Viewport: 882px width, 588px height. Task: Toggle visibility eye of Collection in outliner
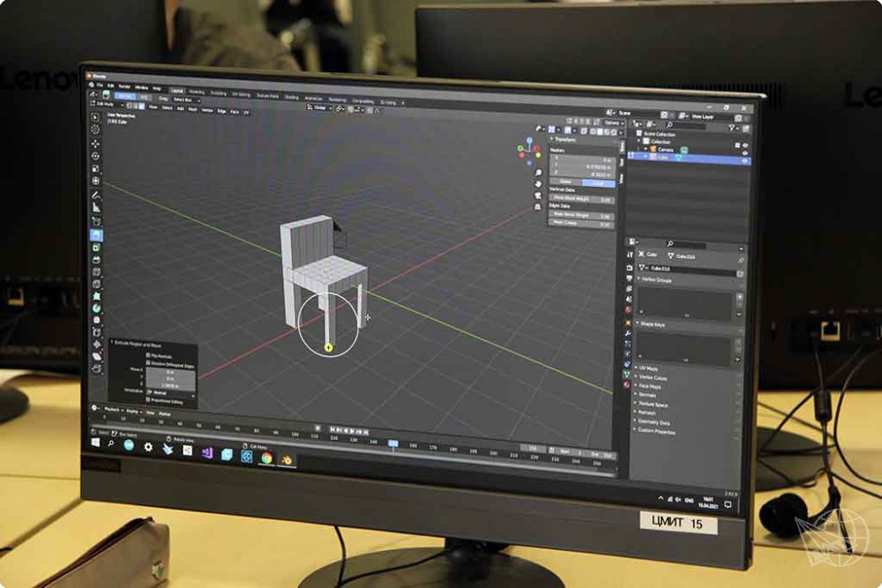pos(745,145)
